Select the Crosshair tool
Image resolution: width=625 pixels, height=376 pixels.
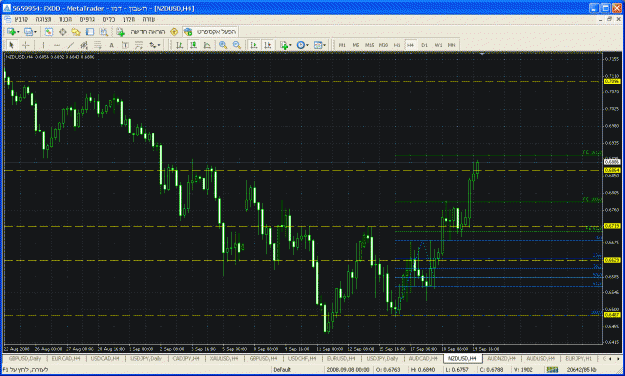[26, 45]
